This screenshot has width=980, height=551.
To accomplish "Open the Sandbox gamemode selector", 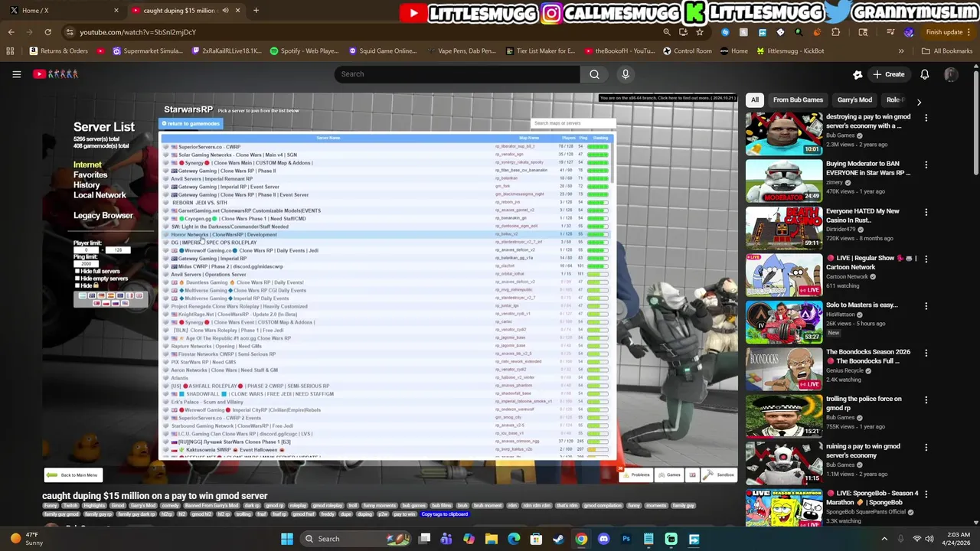I will coord(720,475).
